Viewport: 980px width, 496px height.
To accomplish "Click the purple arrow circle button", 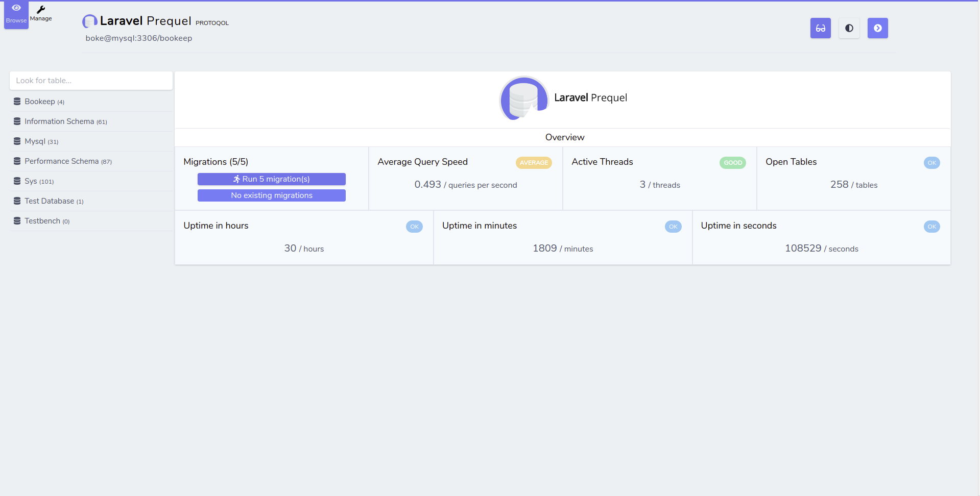I will click(x=877, y=28).
